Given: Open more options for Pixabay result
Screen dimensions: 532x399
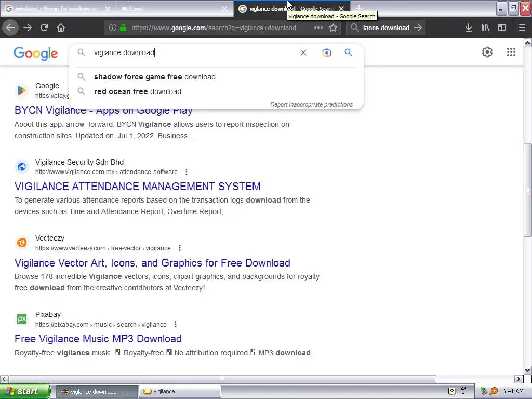Looking at the screenshot, I should pos(176,324).
